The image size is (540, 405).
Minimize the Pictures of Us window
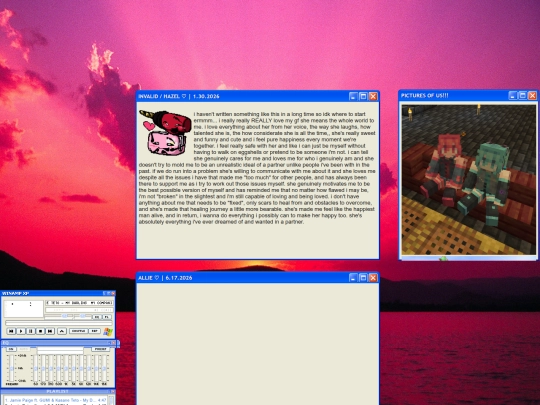(512, 95)
